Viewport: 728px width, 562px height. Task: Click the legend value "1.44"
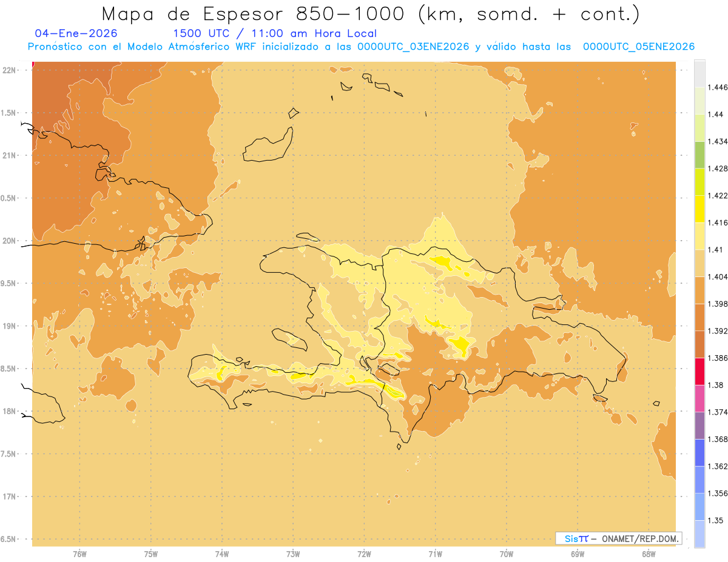pyautogui.click(x=716, y=115)
